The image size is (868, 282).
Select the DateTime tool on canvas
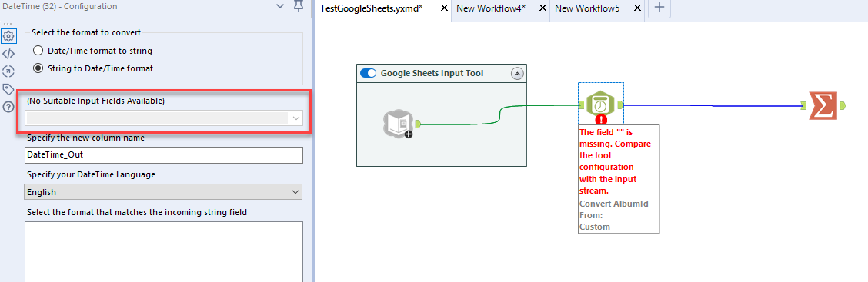pos(601,105)
